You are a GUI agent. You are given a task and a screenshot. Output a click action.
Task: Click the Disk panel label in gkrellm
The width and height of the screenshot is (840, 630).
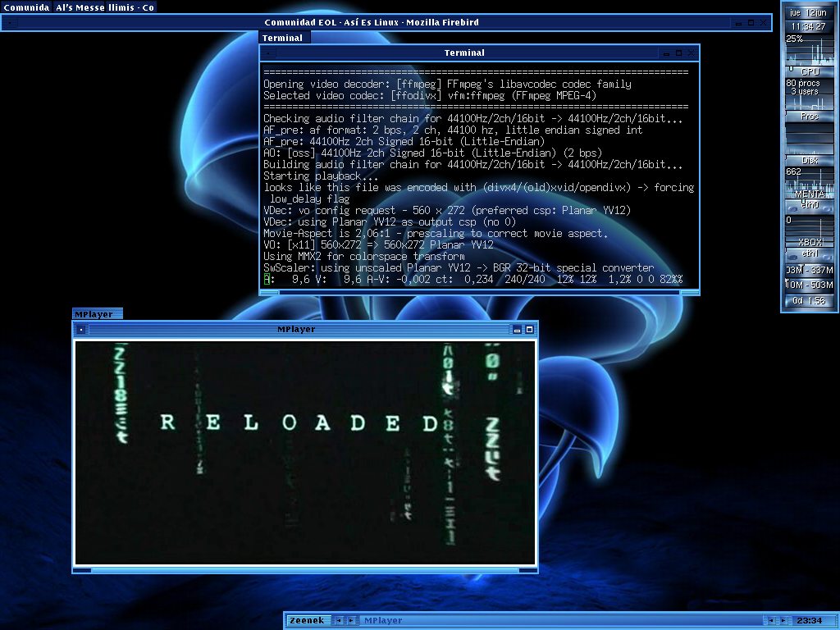click(x=810, y=160)
